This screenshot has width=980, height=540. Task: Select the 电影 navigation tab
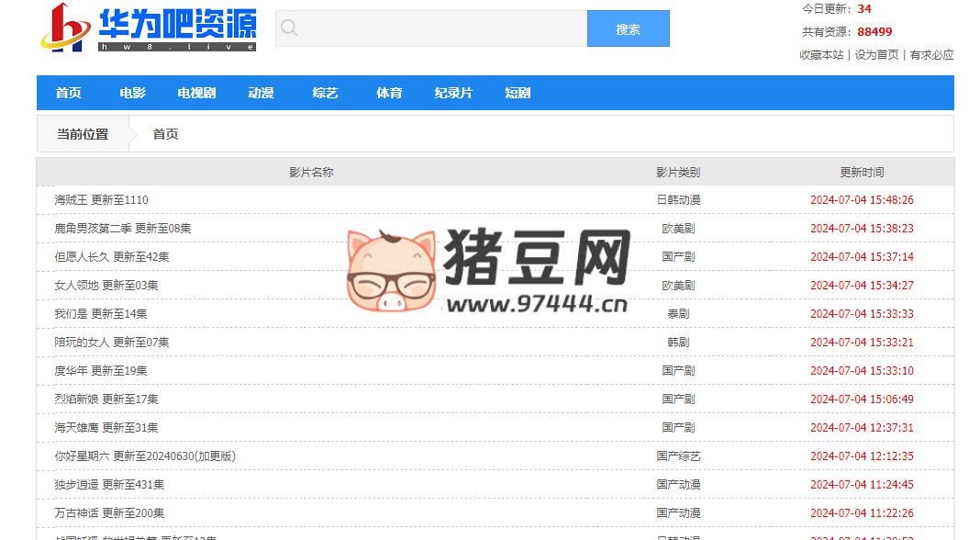point(131,93)
